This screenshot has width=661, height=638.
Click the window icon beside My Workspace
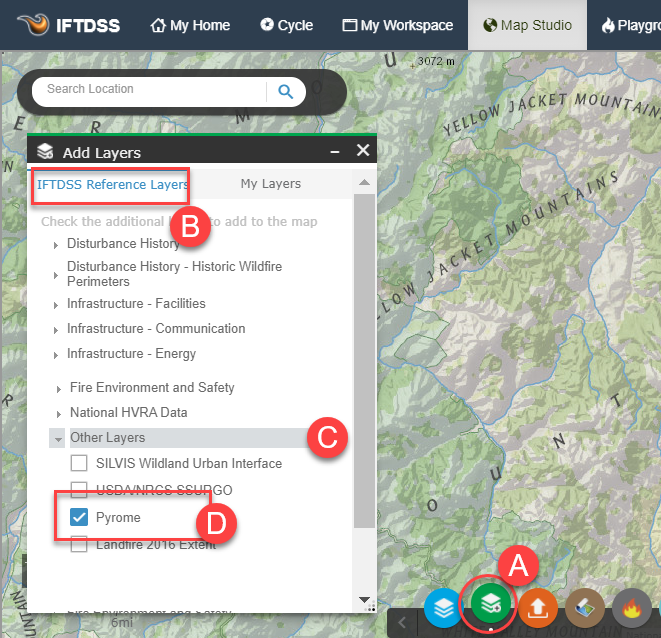pos(349,25)
